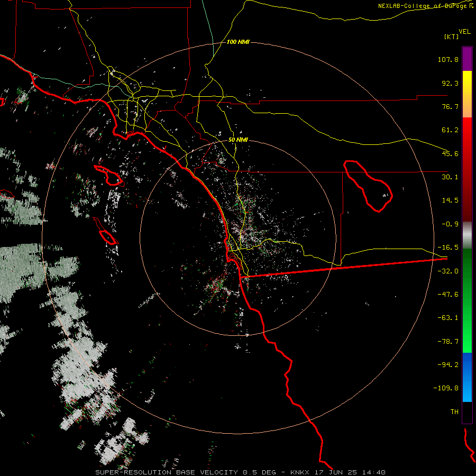
Task: Click the green segment of the color bar
Action: [467, 300]
